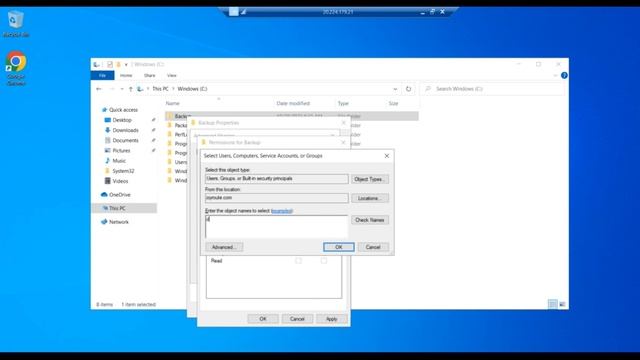Sort by the Date modified column header
Viewport: 640px width, 360px height.
point(293,103)
